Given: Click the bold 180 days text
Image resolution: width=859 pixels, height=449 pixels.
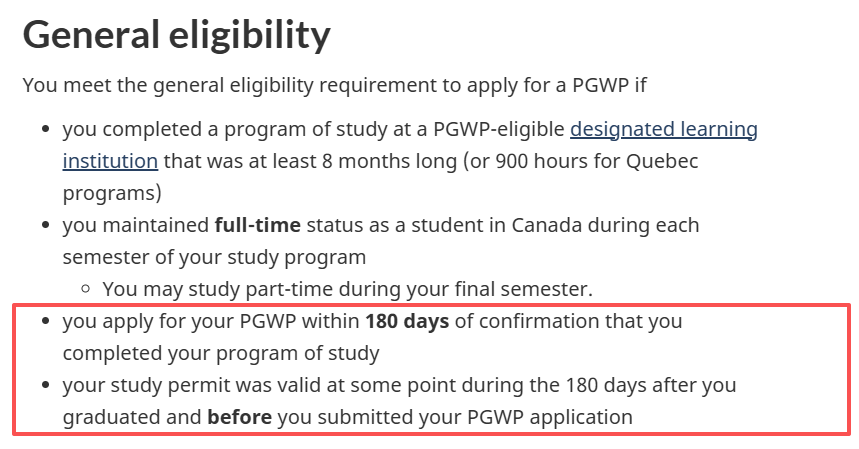Looking at the screenshot, I should pyautogui.click(x=407, y=322).
